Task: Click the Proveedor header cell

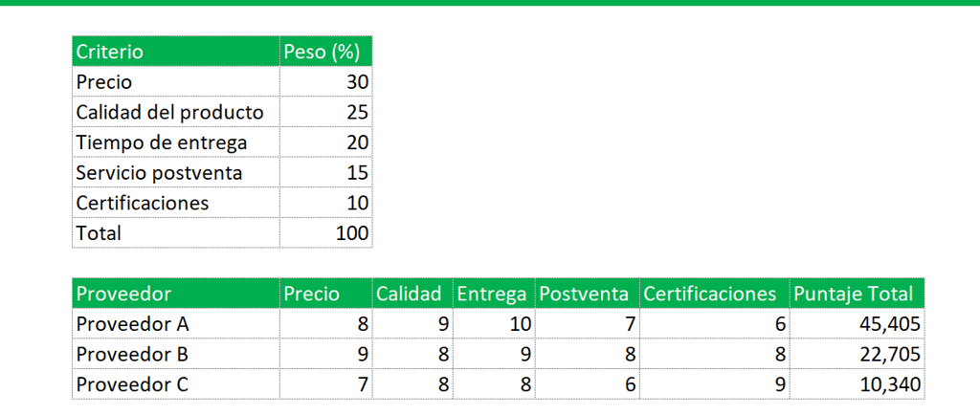Action: (175, 294)
